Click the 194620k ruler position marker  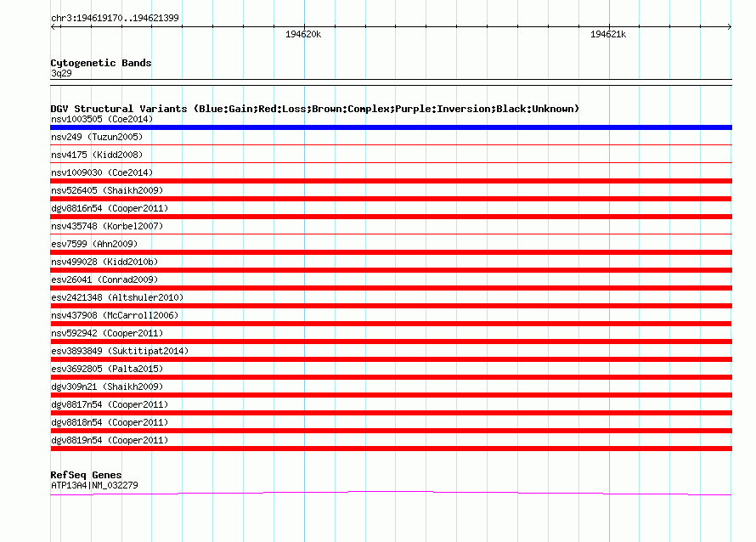tap(303, 34)
